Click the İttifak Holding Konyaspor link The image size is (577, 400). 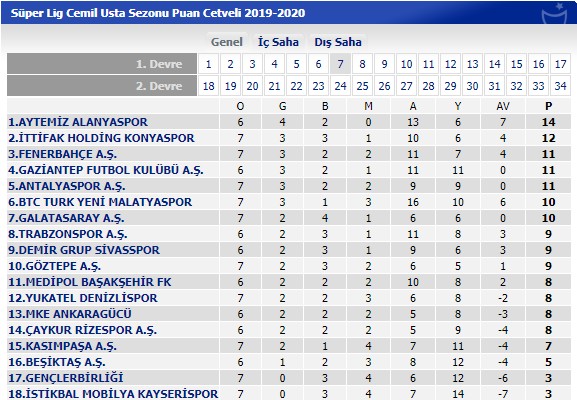pos(101,138)
